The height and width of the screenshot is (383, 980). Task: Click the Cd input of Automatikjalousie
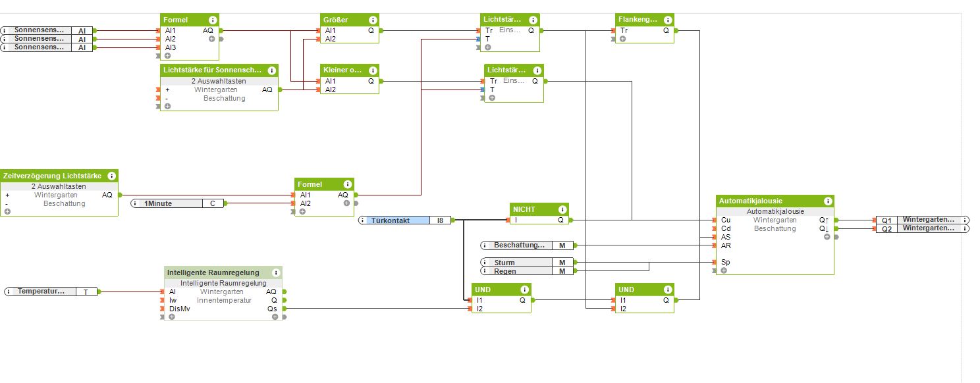725,228
